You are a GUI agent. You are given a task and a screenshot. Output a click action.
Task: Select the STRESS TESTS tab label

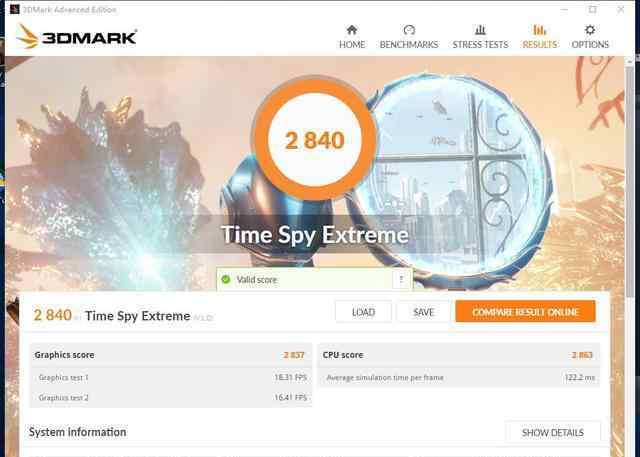click(480, 44)
